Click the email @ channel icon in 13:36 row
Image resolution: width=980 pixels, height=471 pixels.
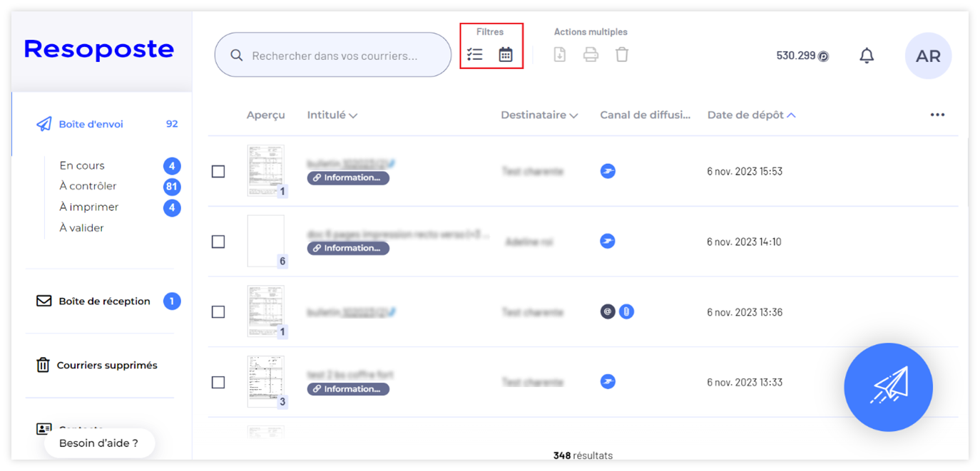pos(608,311)
